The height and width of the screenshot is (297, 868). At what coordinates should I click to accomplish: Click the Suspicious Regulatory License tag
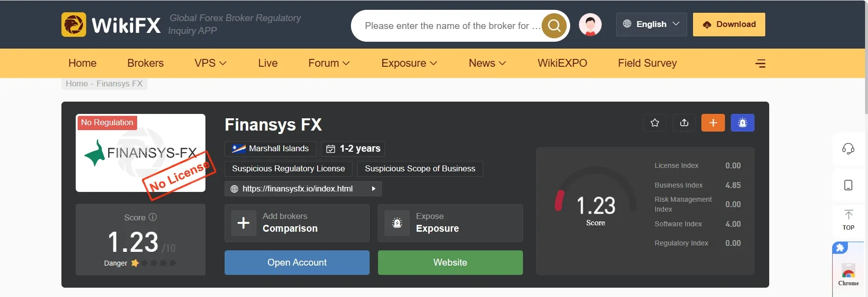tap(289, 168)
